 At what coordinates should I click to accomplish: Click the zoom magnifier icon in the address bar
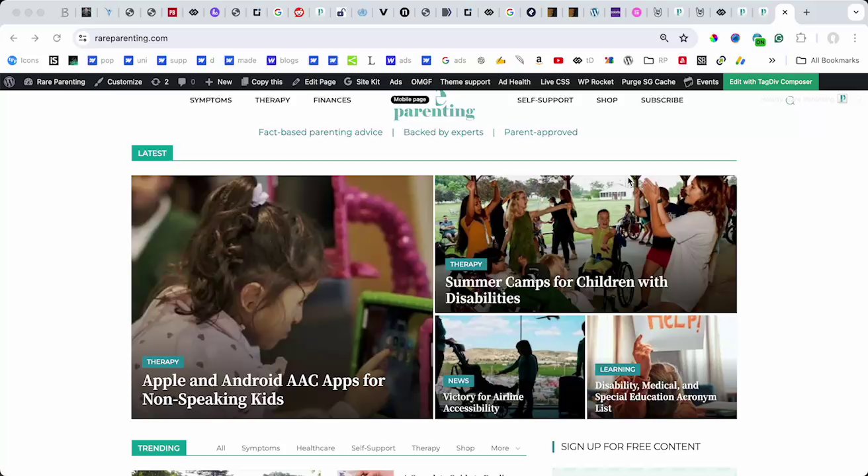coord(664,38)
